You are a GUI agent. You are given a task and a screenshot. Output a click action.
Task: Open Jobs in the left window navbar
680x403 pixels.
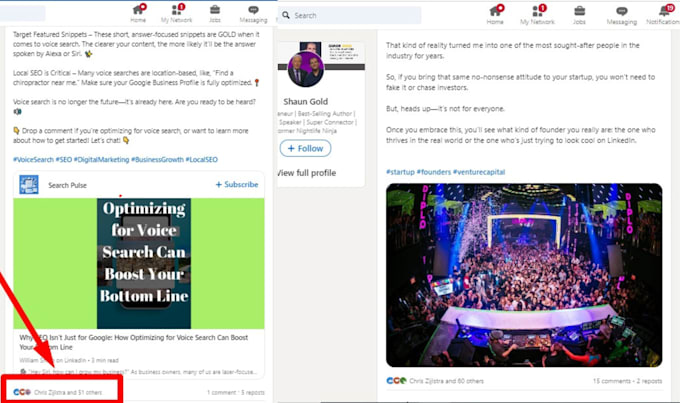pyautogui.click(x=215, y=13)
